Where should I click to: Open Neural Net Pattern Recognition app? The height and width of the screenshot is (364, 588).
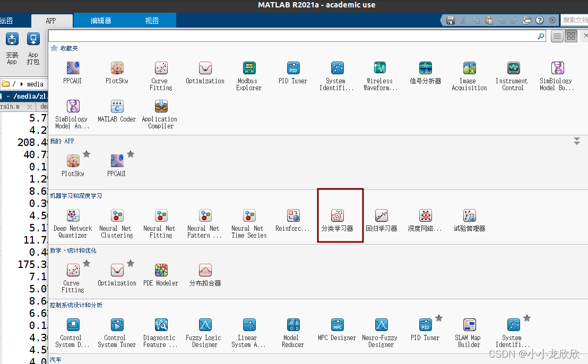pos(205,224)
